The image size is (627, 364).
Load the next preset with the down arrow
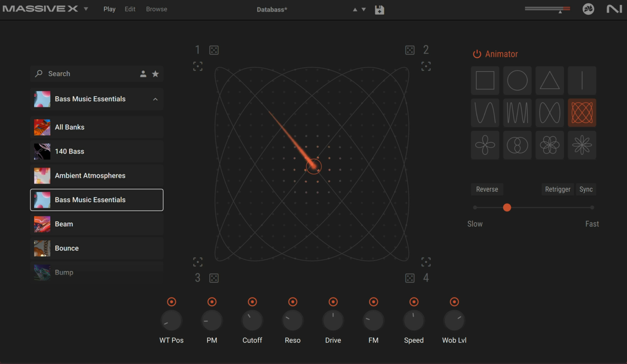tap(364, 10)
